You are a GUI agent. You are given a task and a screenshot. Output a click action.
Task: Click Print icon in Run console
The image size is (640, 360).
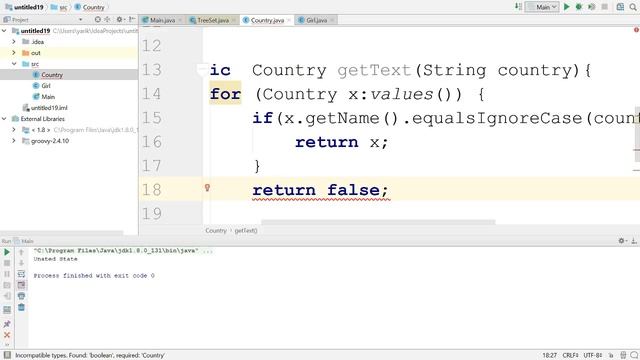click(21, 296)
